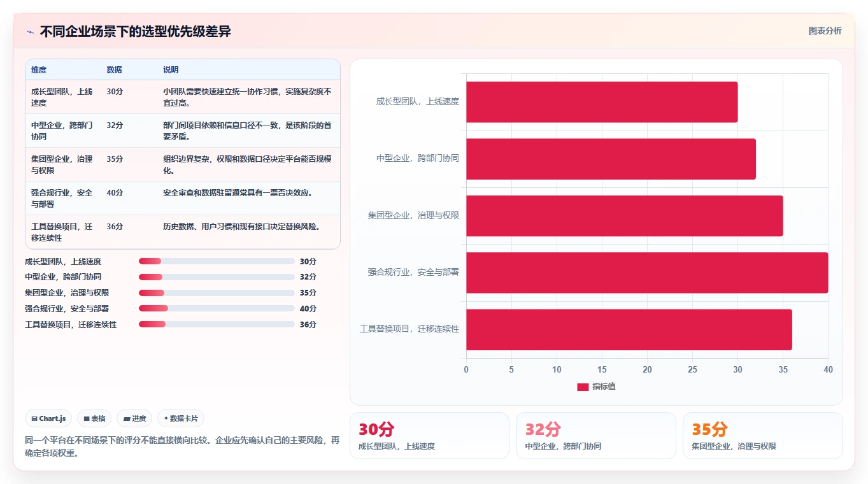Click the 图表分析 label in the header
This screenshot has width=868, height=484.
825,31
